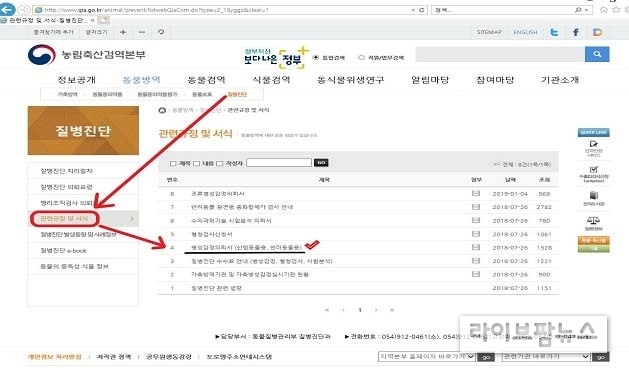
Task: Open the scales quick link icon
Action: [593, 220]
